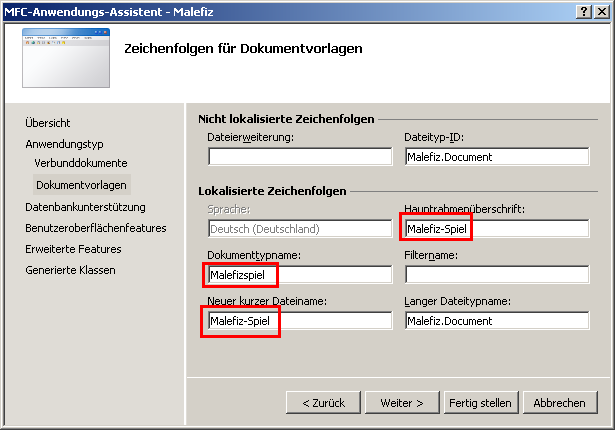
Task: Open the Übersicht wizard page
Action: [47, 123]
